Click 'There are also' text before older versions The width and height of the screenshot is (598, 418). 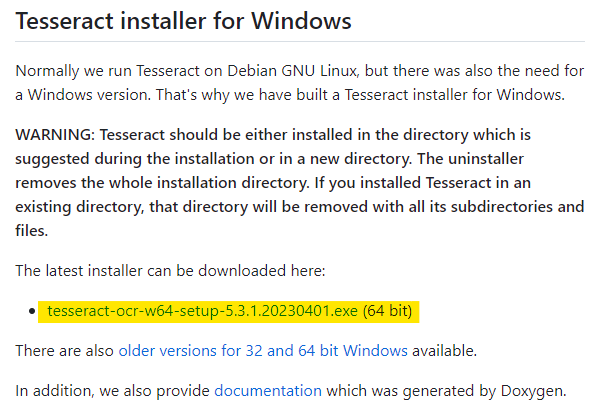coord(64,351)
